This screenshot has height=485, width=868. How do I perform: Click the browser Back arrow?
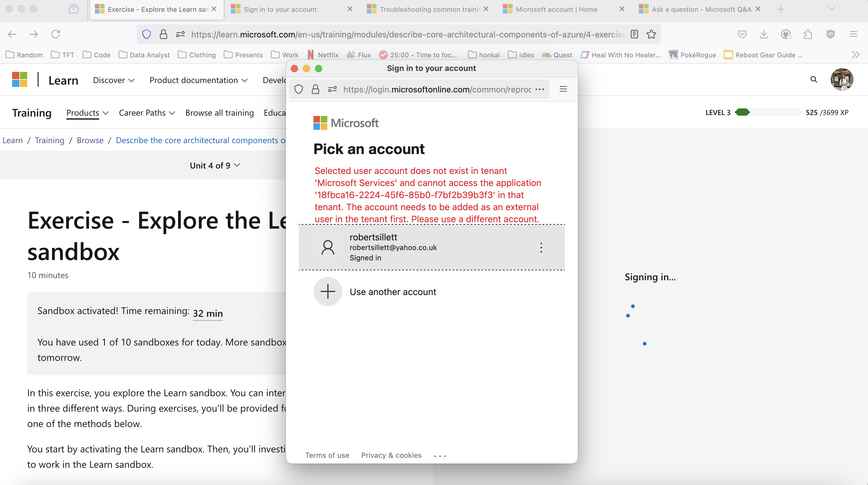12,34
